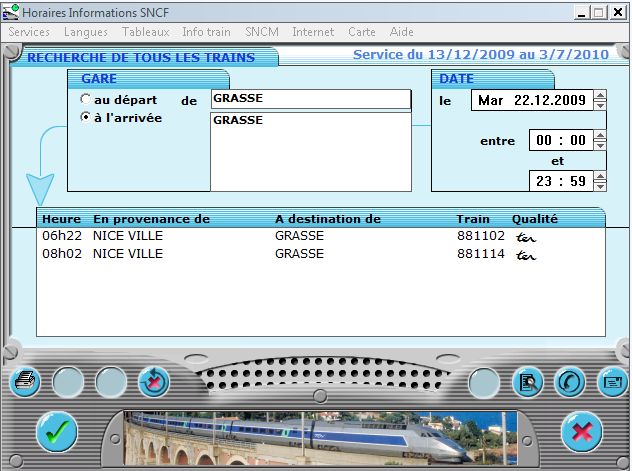Click the green checkmark validate button

tap(56, 432)
